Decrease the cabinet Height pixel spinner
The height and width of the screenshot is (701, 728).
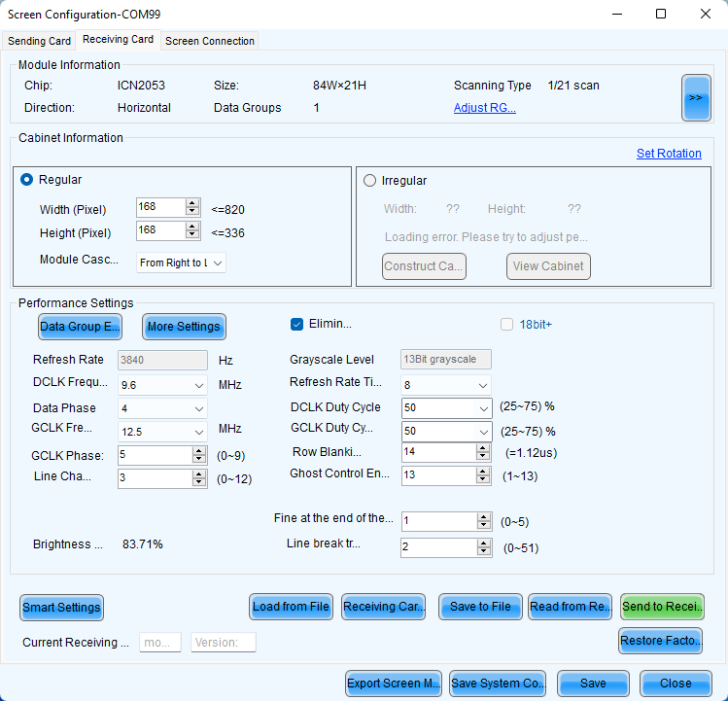click(192, 235)
